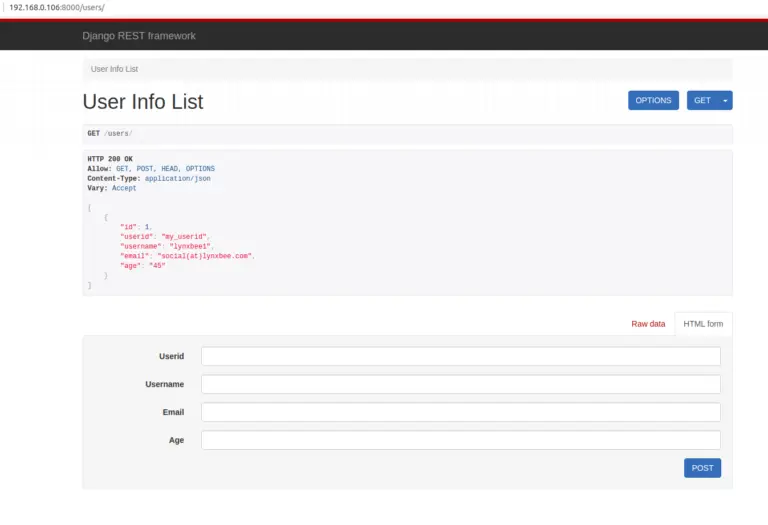Click the Email form label
The width and height of the screenshot is (768, 525).
(173, 412)
